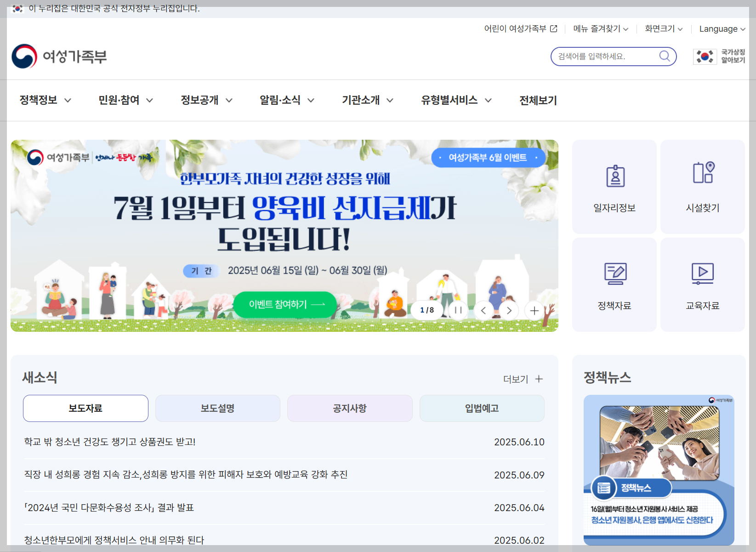
Task: Click the plus icon on the banner carousel
Action: point(534,311)
